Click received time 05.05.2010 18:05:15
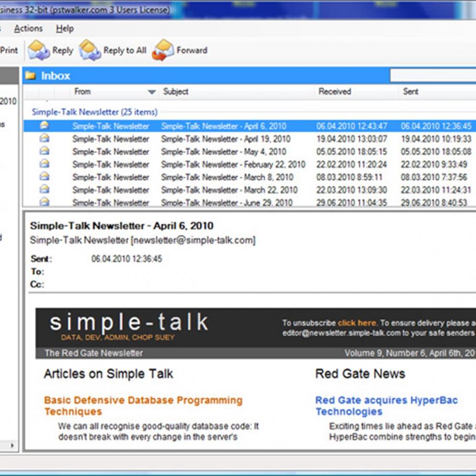 (x=352, y=152)
